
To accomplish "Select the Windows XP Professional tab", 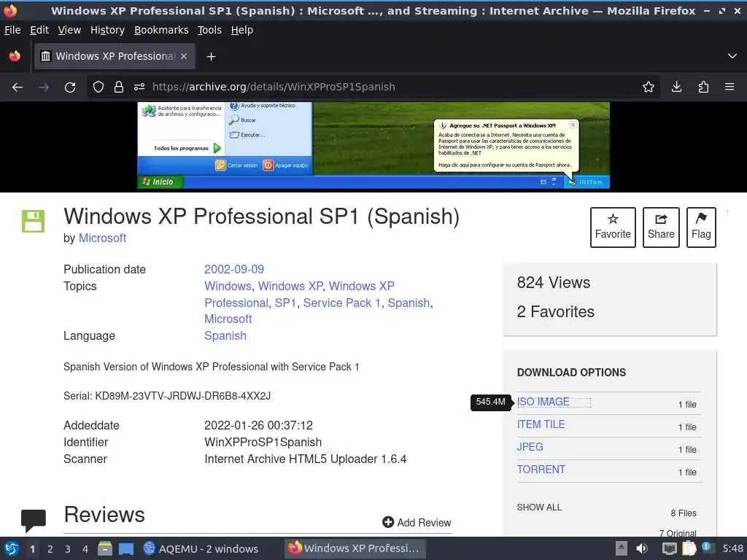I will [x=115, y=56].
